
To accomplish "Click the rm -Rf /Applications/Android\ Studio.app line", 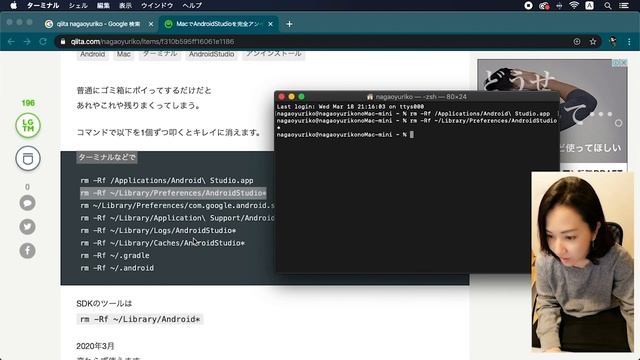I will (x=167, y=180).
